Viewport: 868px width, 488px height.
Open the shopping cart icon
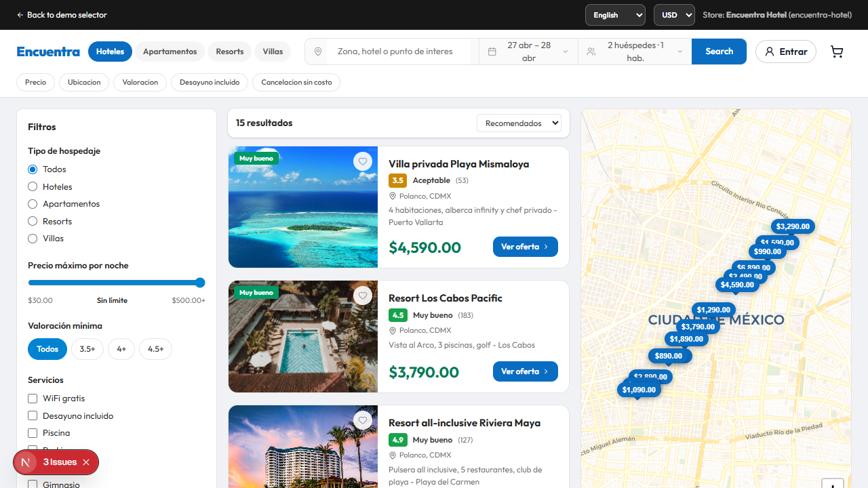click(x=837, y=52)
